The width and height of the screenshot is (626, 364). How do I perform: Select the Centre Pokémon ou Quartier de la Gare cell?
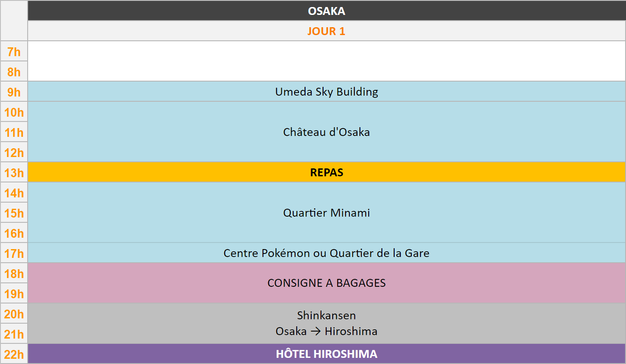point(326,253)
